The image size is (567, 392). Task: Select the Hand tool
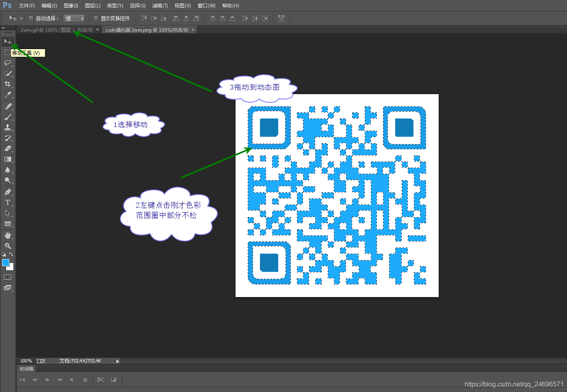click(8, 235)
